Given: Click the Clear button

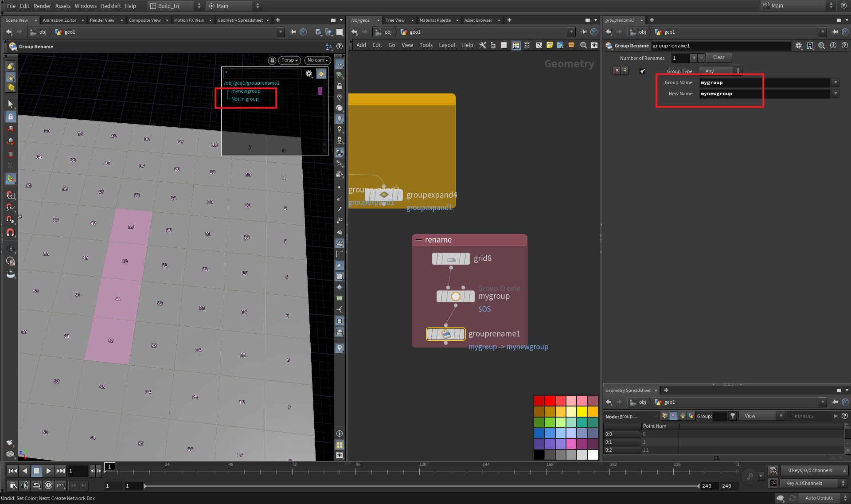Looking at the screenshot, I should (718, 58).
